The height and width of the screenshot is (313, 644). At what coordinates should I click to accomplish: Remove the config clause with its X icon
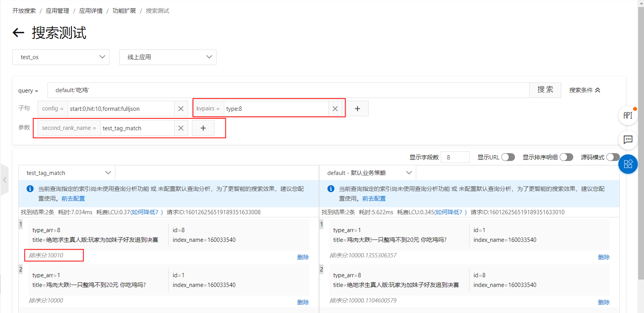[x=181, y=109]
